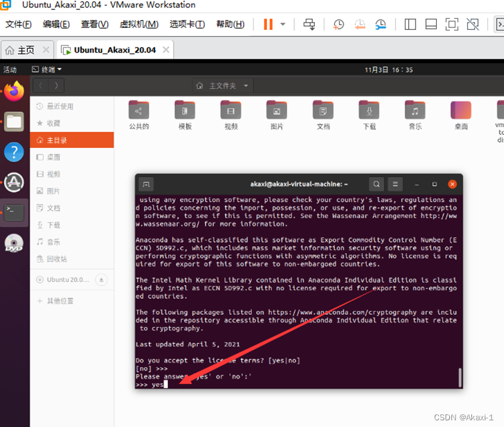Open the power options dropdown arrow
This screenshot has width=504, height=427.
[283, 24]
